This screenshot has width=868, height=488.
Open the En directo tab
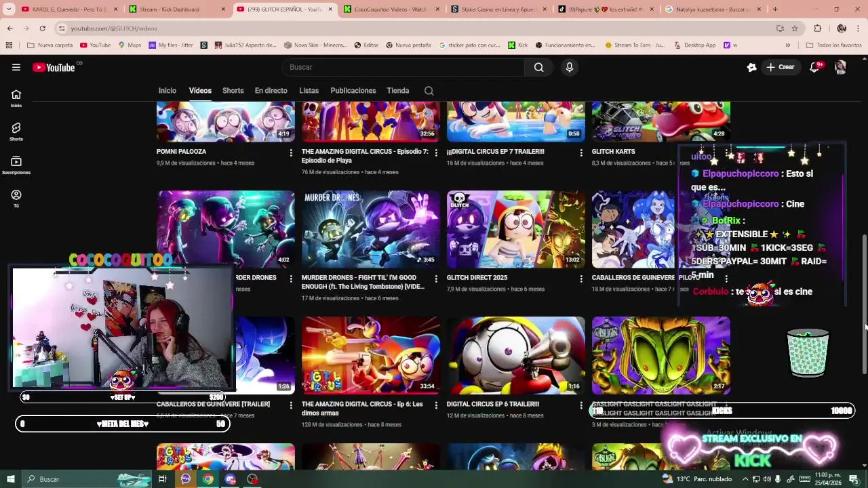[x=271, y=91]
